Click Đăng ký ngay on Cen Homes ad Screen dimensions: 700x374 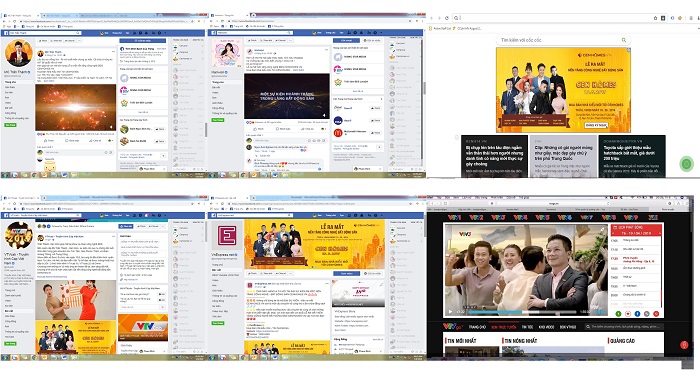tap(596, 125)
